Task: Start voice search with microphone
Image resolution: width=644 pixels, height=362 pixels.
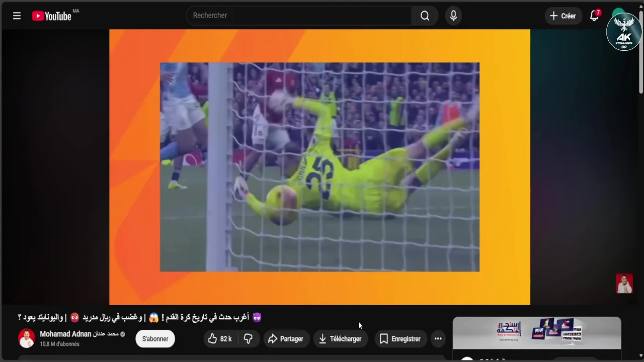Action: pos(453,16)
